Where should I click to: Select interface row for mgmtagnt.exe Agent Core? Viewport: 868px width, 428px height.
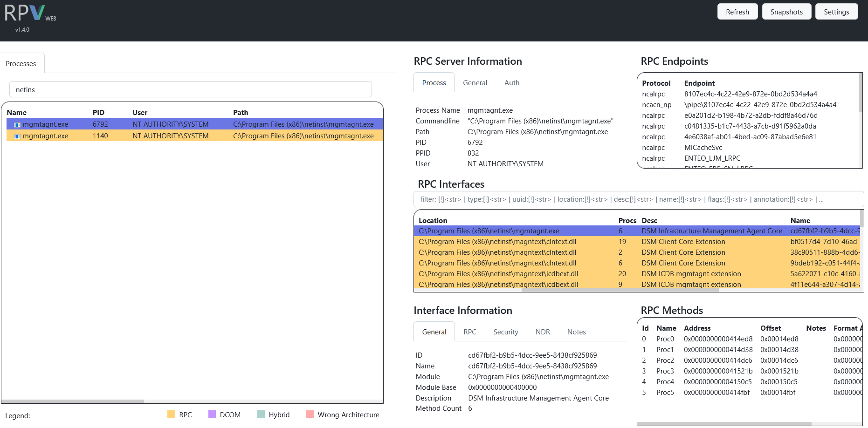click(637, 231)
